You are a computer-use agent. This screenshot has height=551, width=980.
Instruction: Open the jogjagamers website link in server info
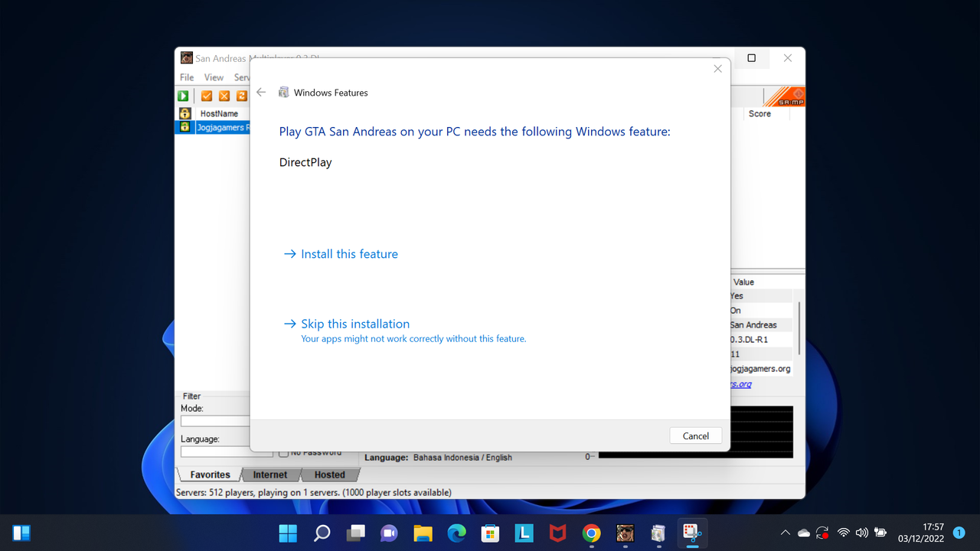pos(741,384)
